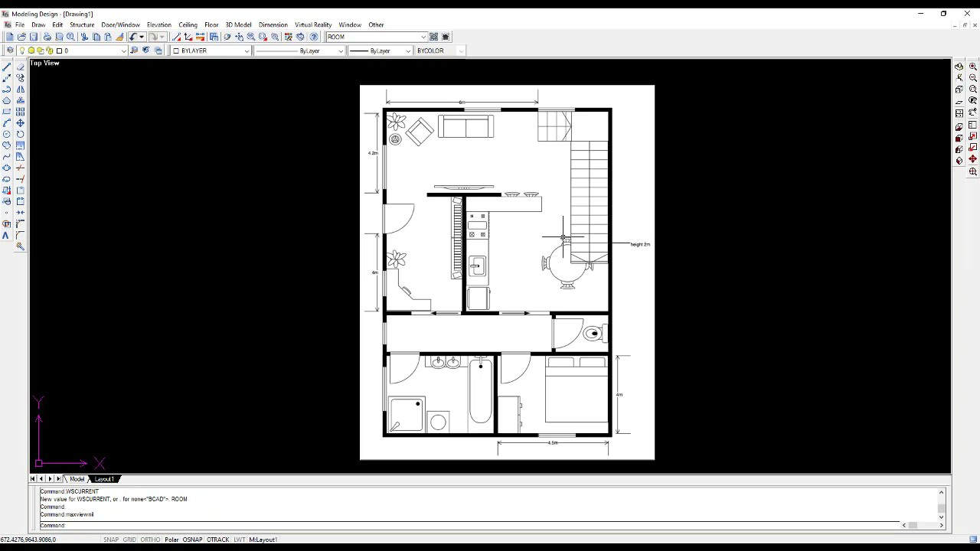The height and width of the screenshot is (551, 980).
Task: Click the wireframe cube view icon
Action: (959, 89)
